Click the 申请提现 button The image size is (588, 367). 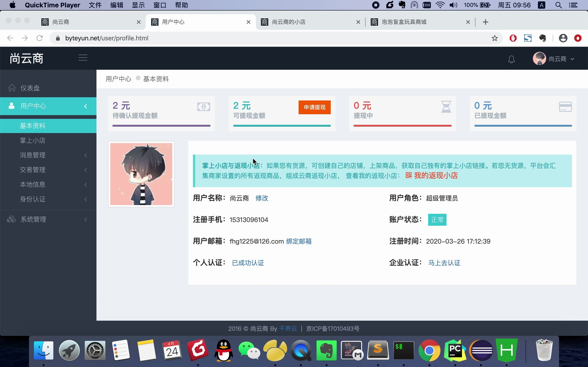[314, 107]
